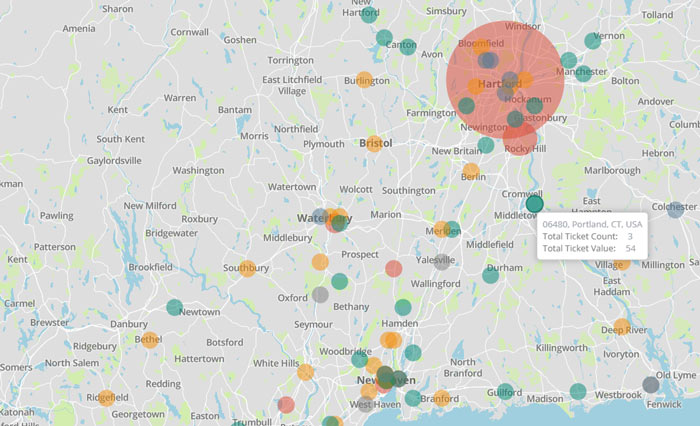Click the Killingworth town label
Viewport: 700px width, 426px height.
tap(562, 347)
